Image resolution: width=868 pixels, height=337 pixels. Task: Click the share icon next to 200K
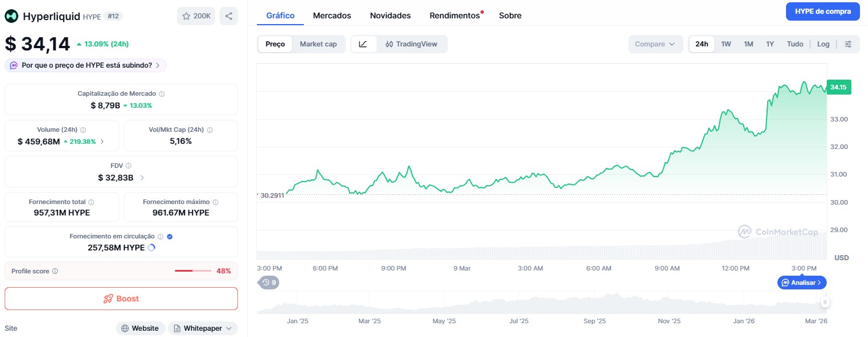click(228, 16)
